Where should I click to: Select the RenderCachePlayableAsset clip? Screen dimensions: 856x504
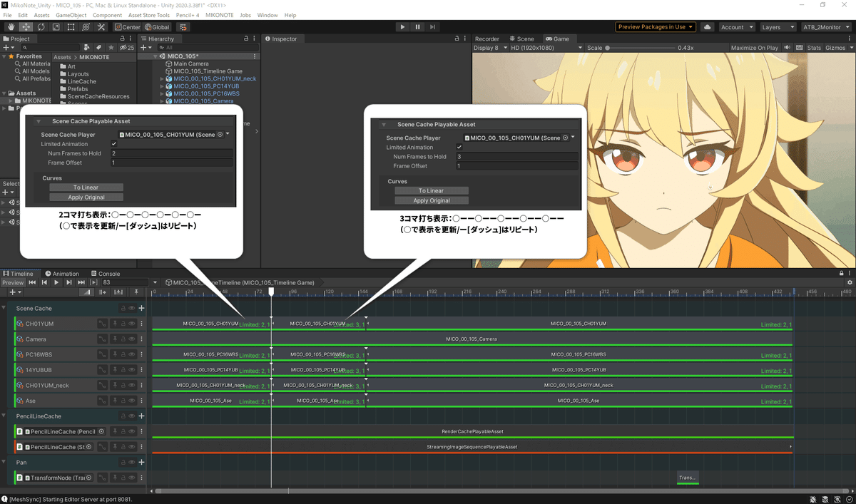point(472,432)
